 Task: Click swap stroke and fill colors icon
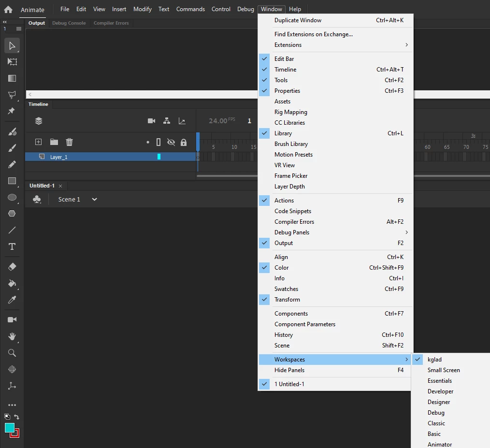(x=16, y=417)
